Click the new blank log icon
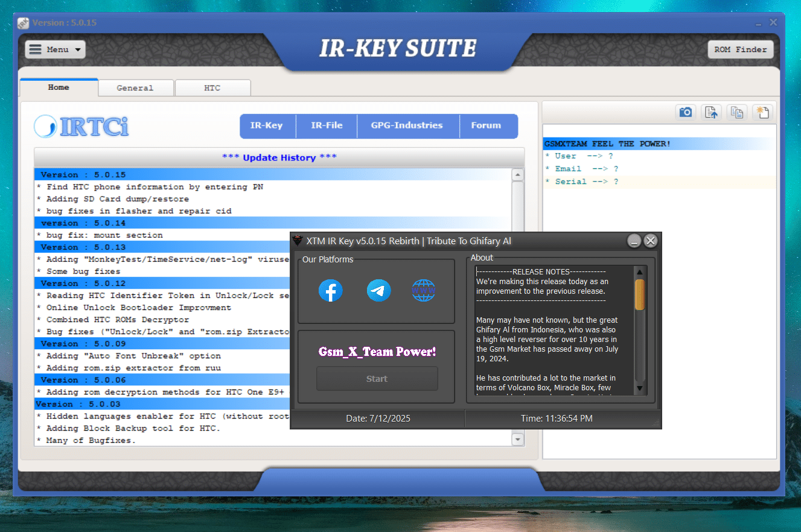Viewport: 801px width, 532px height. tap(762, 112)
